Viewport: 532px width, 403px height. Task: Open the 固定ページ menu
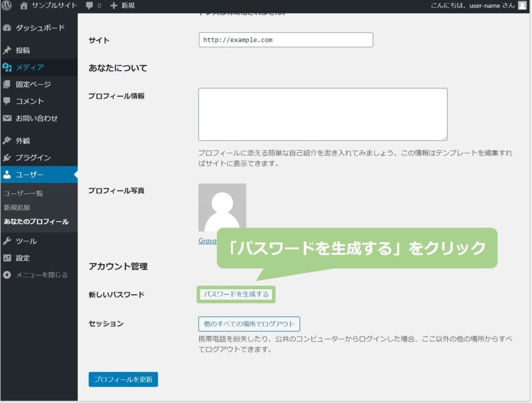pyautogui.click(x=33, y=84)
